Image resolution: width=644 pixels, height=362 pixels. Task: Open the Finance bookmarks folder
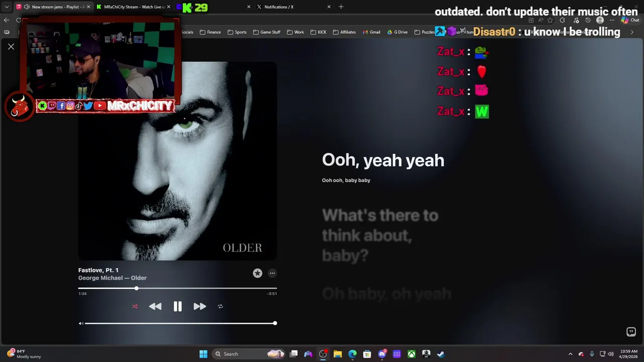[210, 32]
